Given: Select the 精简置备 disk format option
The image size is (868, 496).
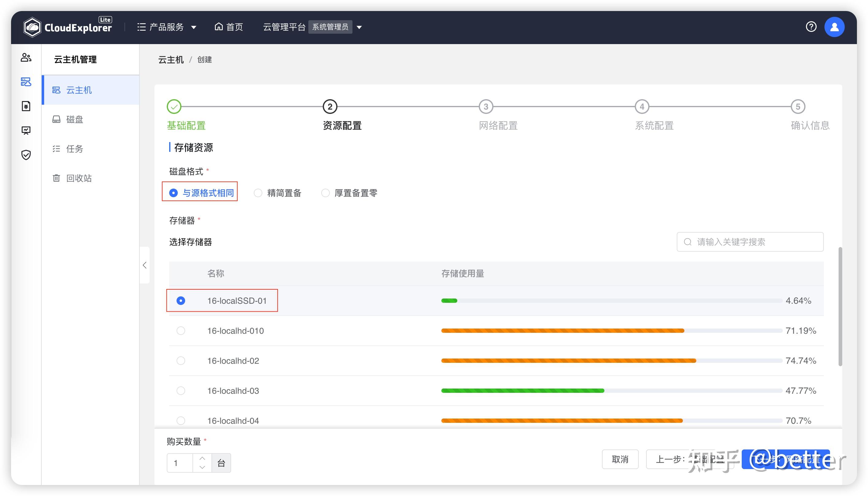Looking at the screenshot, I should pyautogui.click(x=258, y=193).
